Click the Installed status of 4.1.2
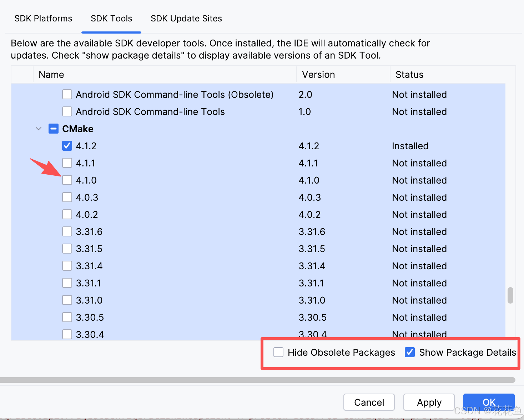 (x=410, y=146)
